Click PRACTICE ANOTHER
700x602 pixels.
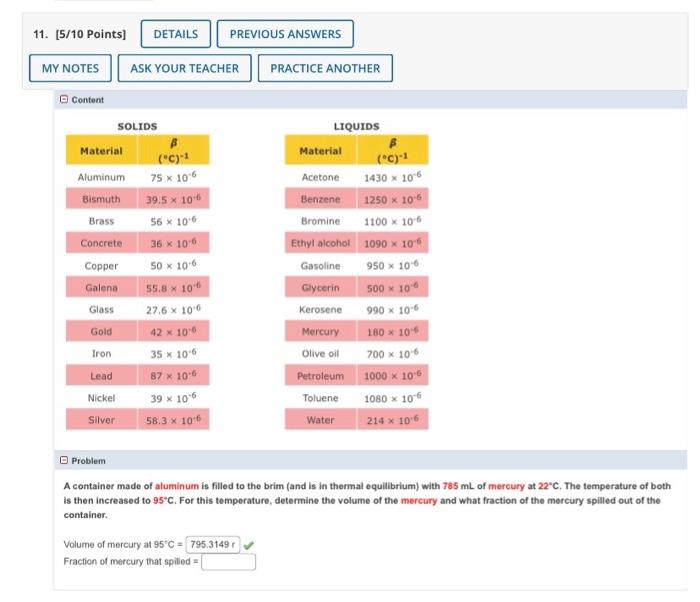click(325, 68)
